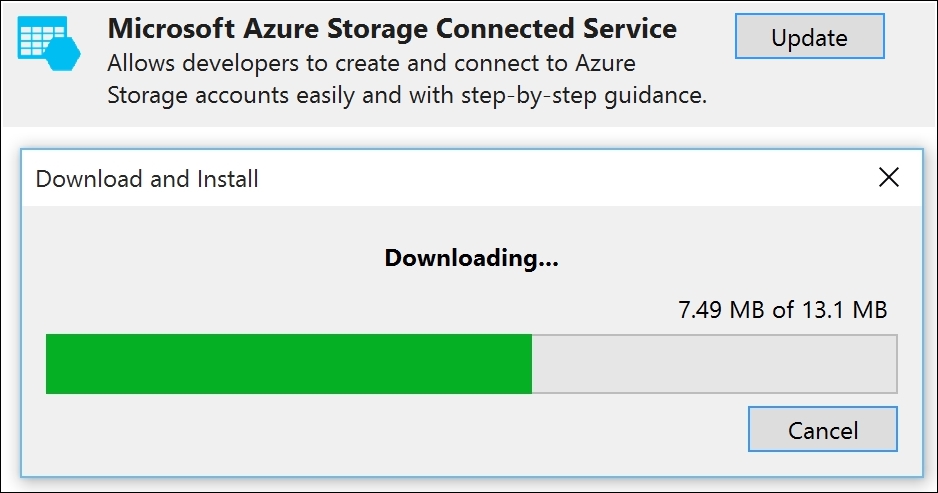This screenshot has width=938, height=493.
Task: Select the Microsoft Azure Storage Connected Service title
Action: (392, 29)
